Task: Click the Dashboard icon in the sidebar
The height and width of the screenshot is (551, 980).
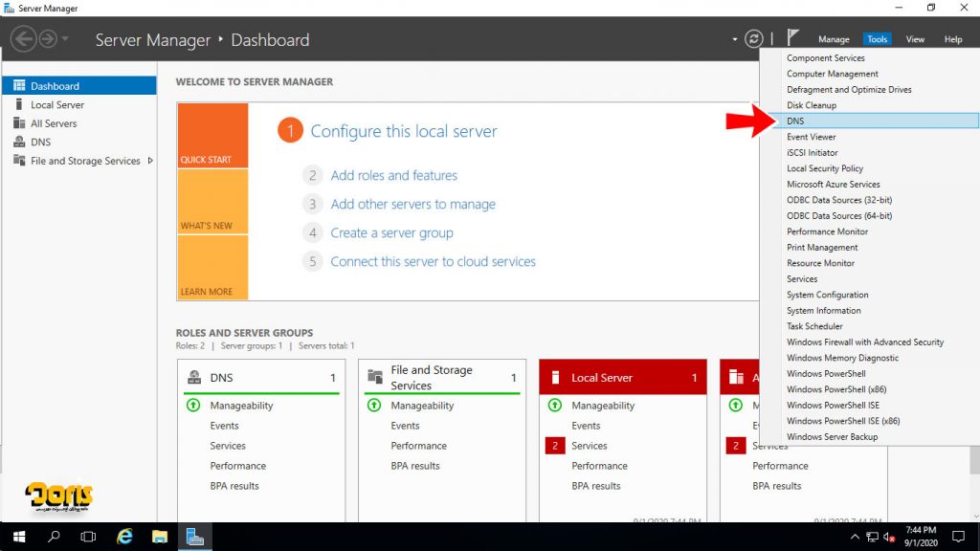Action: click(19, 85)
